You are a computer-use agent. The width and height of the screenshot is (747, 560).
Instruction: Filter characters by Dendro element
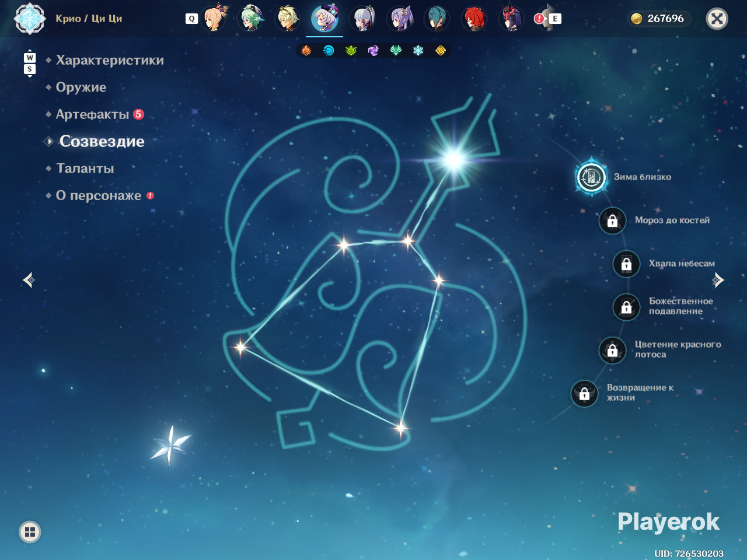click(x=351, y=51)
